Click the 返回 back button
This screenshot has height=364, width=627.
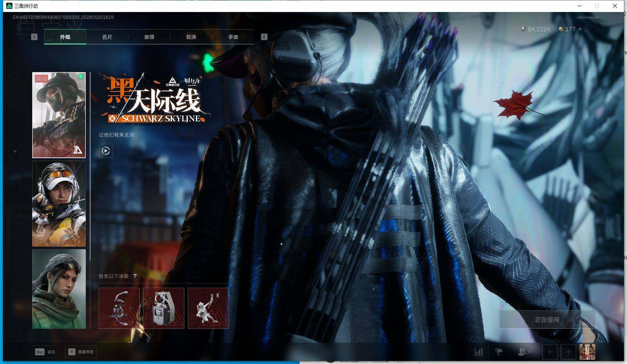click(45, 352)
